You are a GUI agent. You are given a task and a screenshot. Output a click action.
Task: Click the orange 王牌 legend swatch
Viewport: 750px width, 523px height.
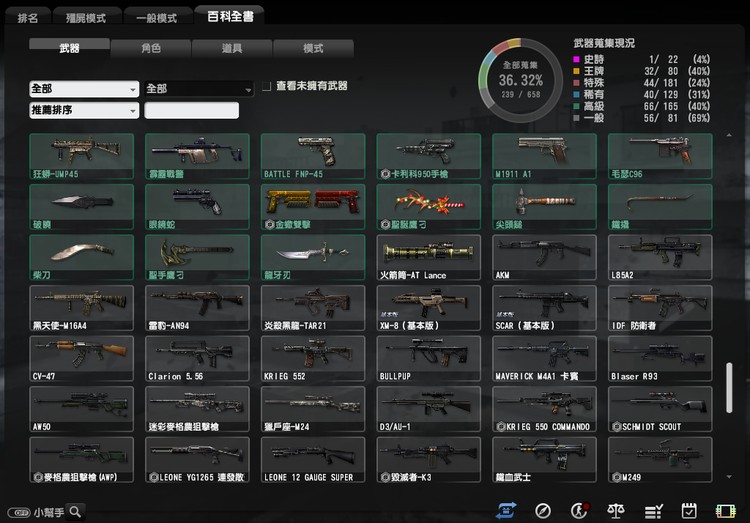(x=576, y=71)
